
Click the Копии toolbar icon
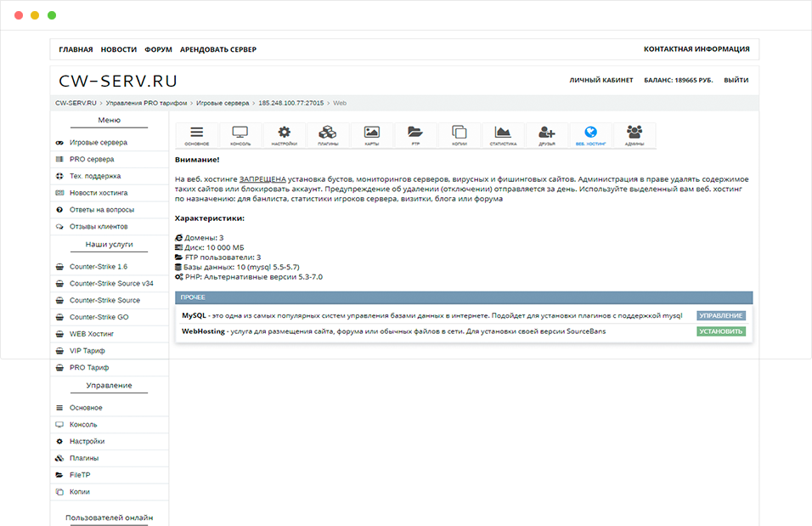pyautogui.click(x=460, y=135)
